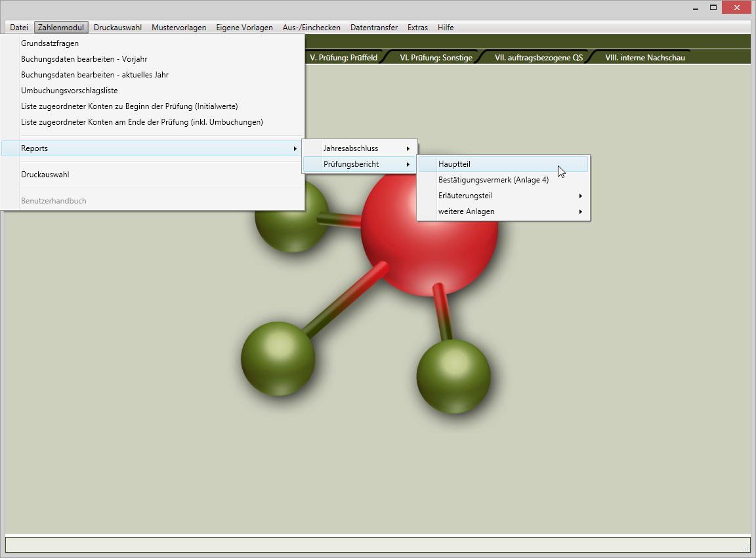
Task: Click Hauptteil in Prüfungsbericht submenu
Action: pyautogui.click(x=454, y=164)
